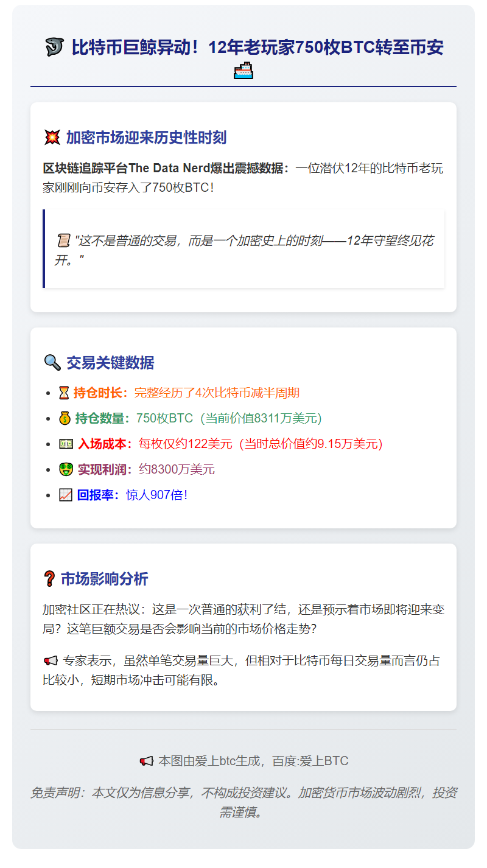
Task: Click the explosion icon beside 加密市场迎来历史性时刻
Action: coord(52,138)
